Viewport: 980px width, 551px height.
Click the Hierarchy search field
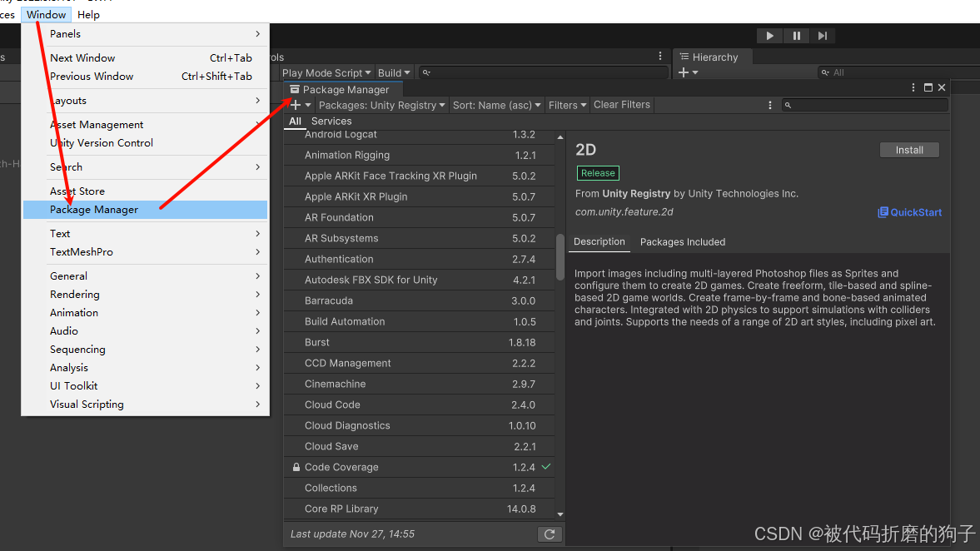click(898, 72)
